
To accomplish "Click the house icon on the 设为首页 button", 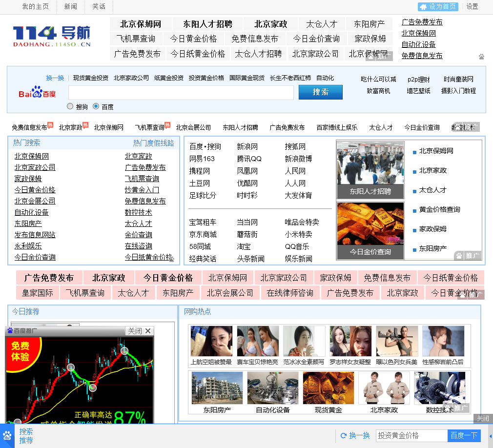I will [x=424, y=7].
